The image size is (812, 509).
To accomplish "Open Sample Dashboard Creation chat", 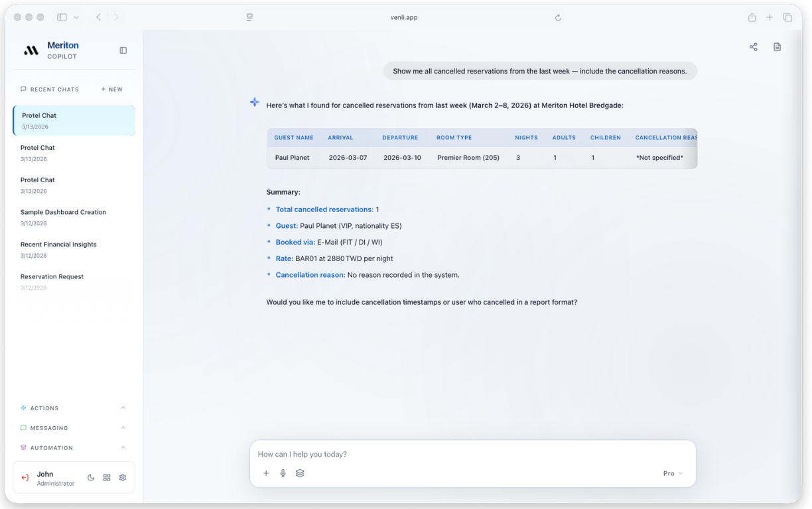I will 74,217.
